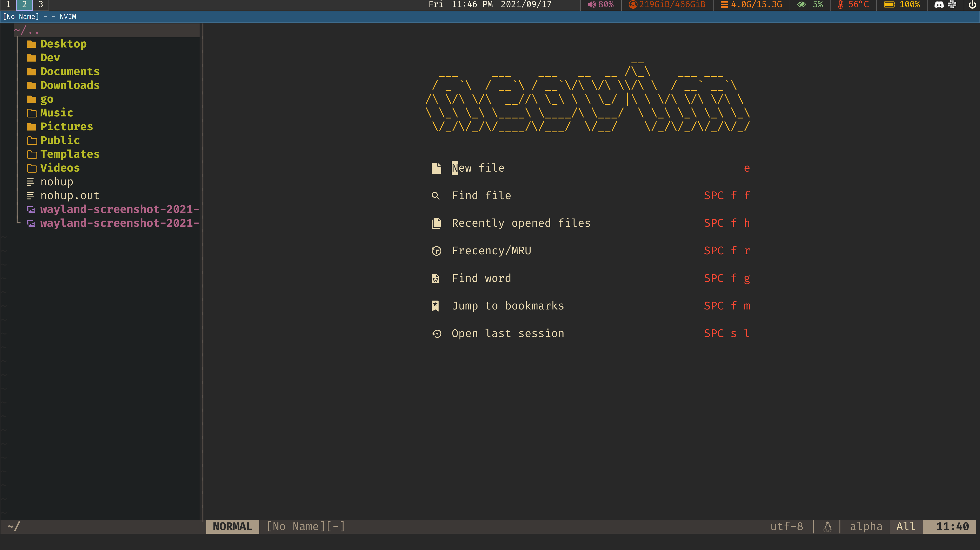The width and height of the screenshot is (980, 550).
Task: Expand the Downloads folder in file tree
Action: pyautogui.click(x=70, y=85)
